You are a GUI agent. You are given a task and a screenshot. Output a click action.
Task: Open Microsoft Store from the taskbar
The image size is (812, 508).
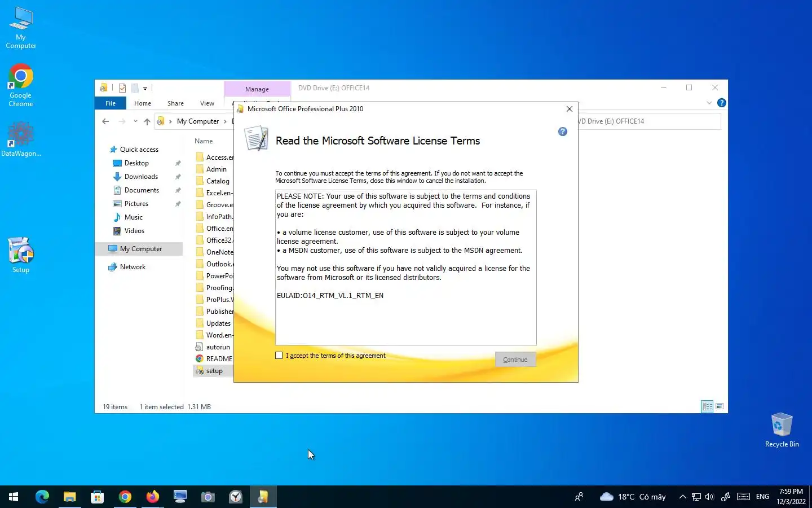[x=98, y=497]
